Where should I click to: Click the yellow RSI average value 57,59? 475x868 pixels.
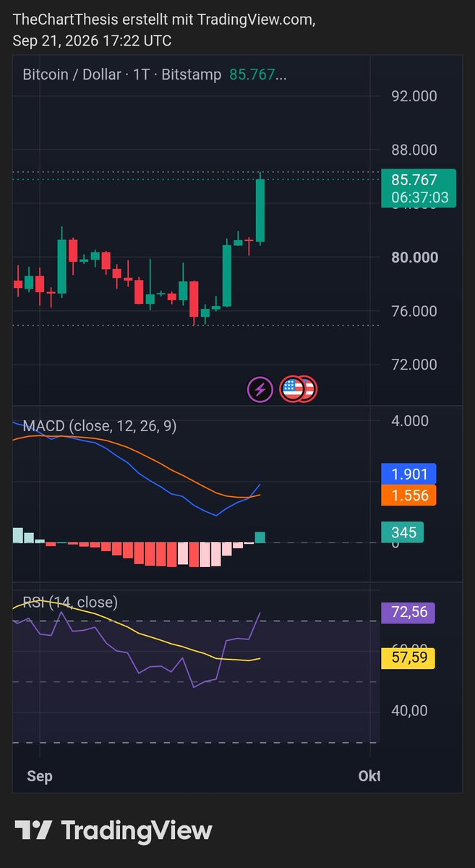coord(408,658)
